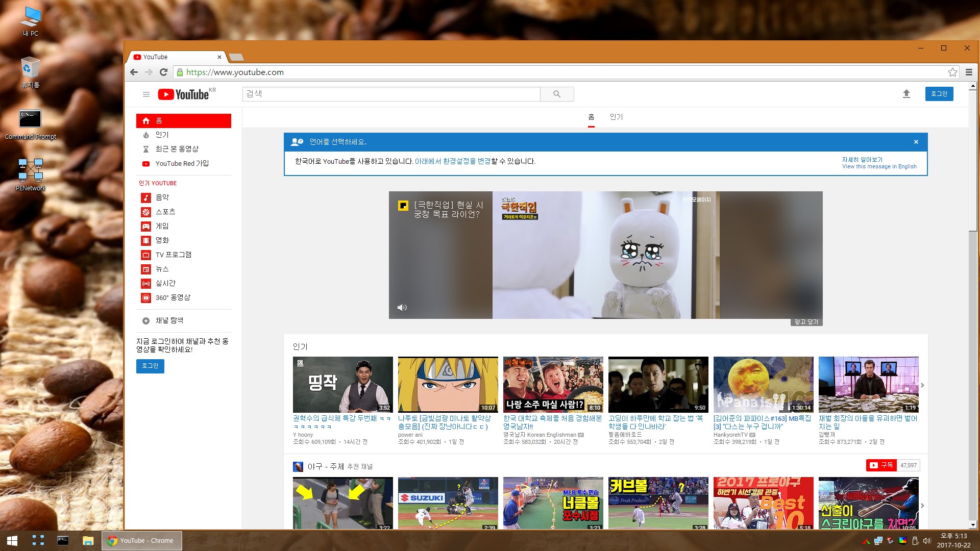Open 최근 본 동영상 in sidebar
This screenshot has width=980, height=551.
184,149
